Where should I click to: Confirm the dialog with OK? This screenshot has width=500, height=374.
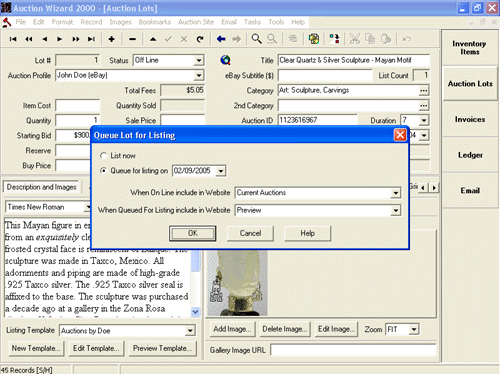pos(193,233)
